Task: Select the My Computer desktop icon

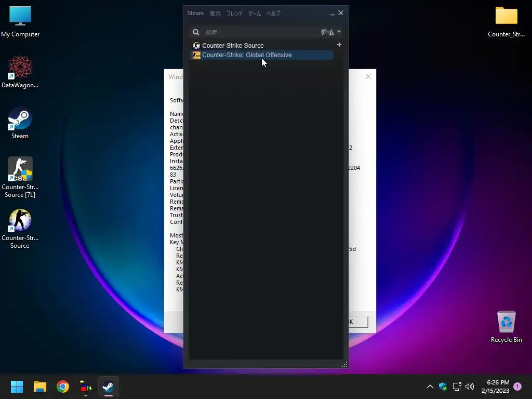Action: (20, 22)
